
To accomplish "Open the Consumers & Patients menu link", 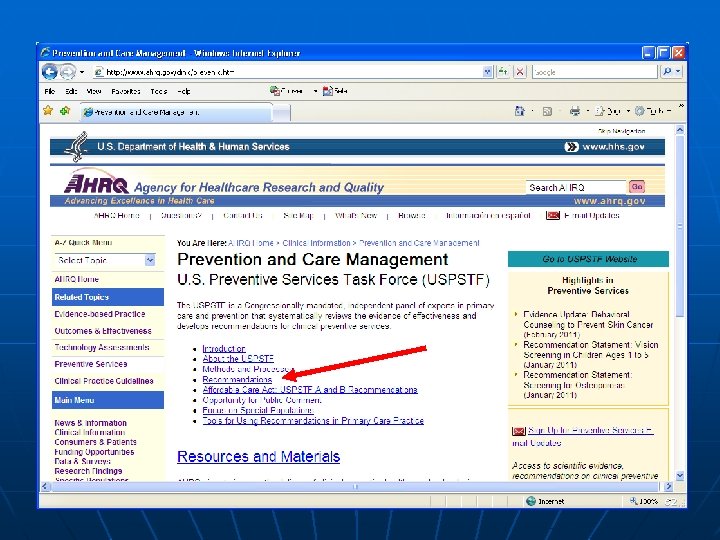I will 95,442.
